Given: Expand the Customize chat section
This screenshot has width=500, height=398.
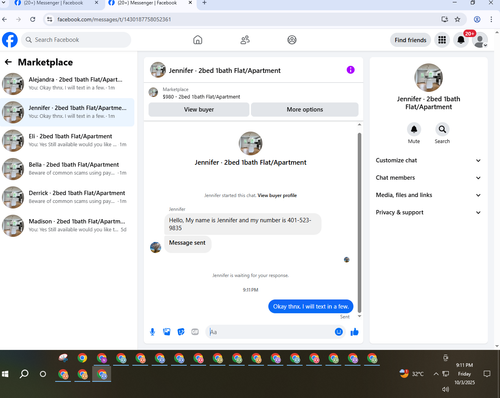Looking at the screenshot, I should coord(428,160).
